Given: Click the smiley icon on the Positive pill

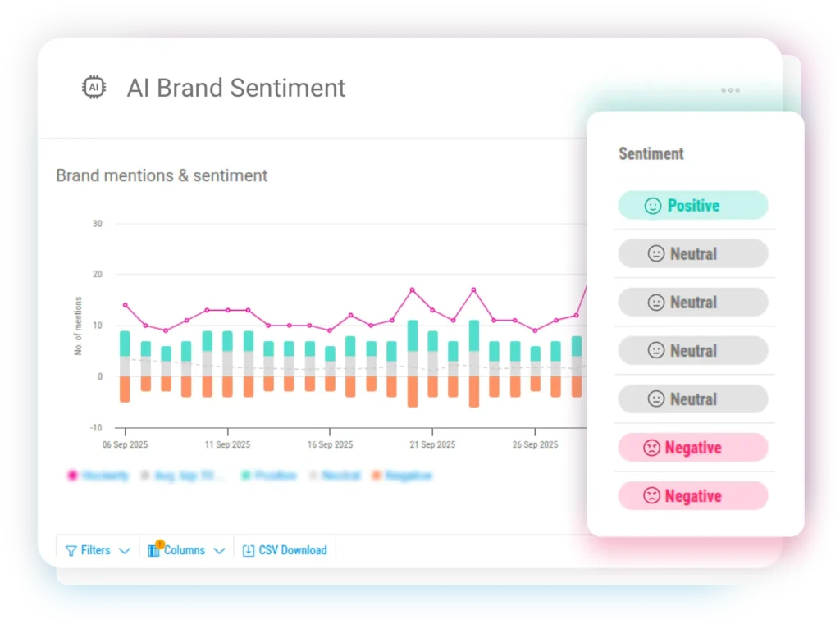Looking at the screenshot, I should point(651,205).
